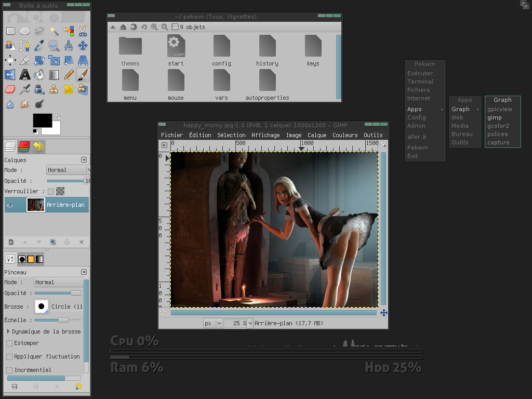Open the Pinceau Mode Normal dropdown
Viewport: 532px width, 399px height.
pos(59,282)
